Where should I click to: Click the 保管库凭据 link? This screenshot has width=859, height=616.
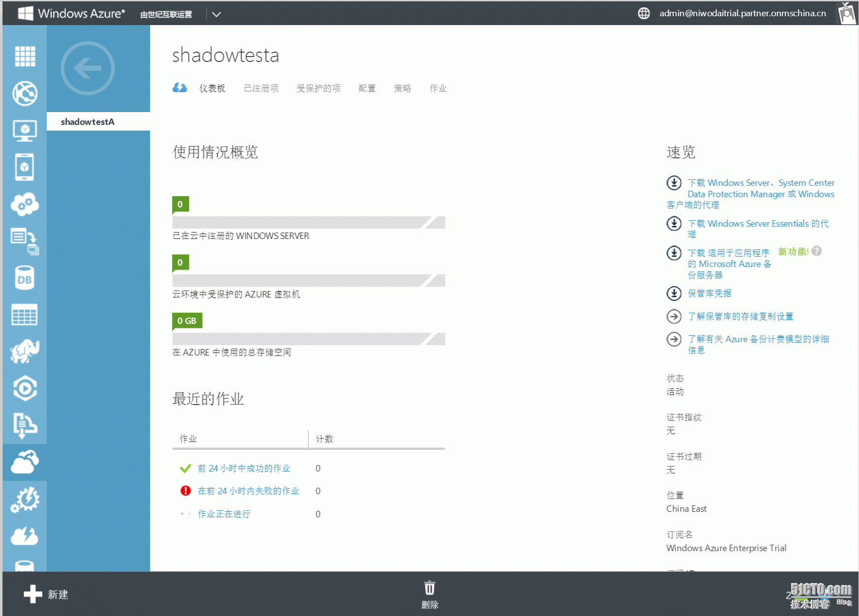pyautogui.click(x=709, y=293)
